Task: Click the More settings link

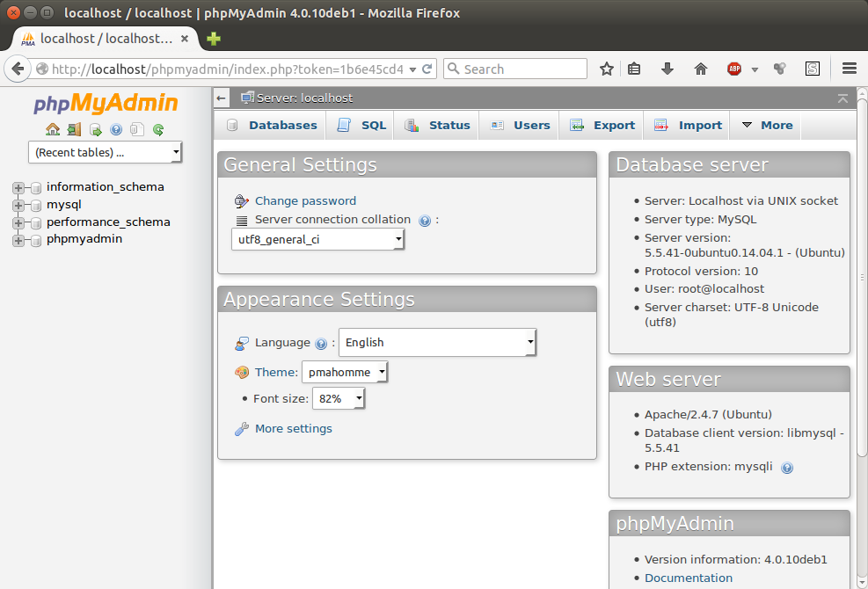Action: coord(294,428)
